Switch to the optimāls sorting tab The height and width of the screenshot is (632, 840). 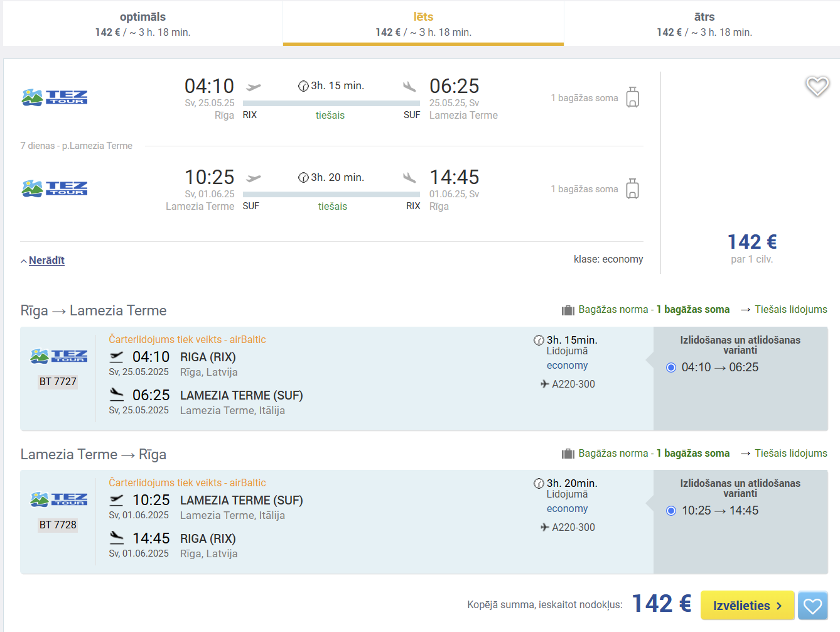(x=143, y=24)
